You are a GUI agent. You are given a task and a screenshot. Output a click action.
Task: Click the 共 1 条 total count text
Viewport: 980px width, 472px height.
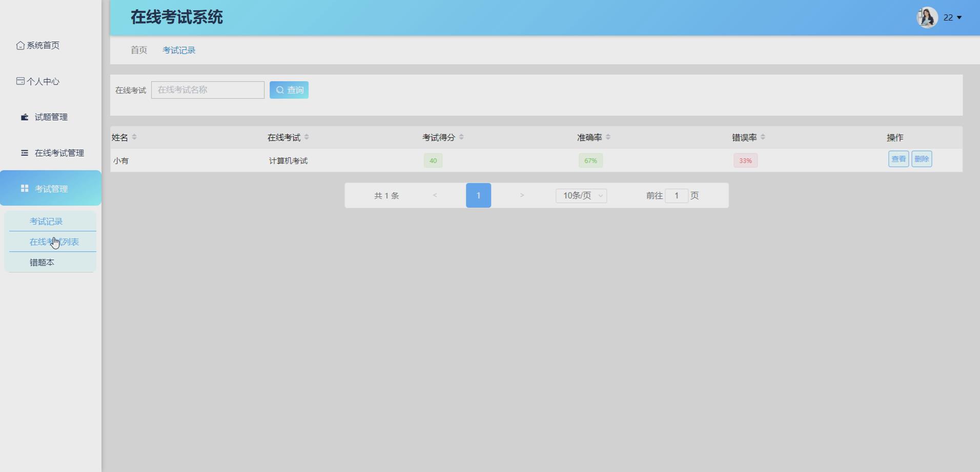click(386, 195)
